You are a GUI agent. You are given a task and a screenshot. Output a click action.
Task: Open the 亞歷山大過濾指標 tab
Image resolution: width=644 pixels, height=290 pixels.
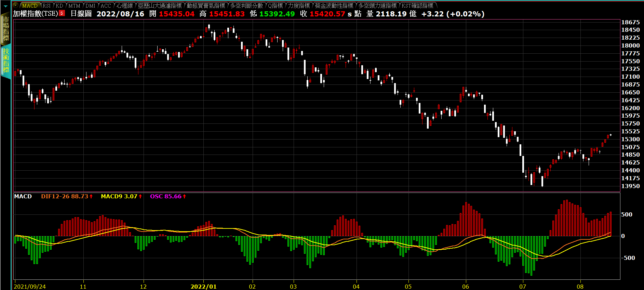coord(160,6)
